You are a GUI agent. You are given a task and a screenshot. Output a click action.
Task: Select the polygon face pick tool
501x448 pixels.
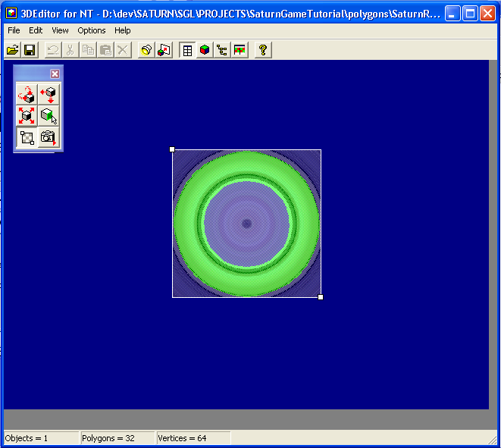[x=49, y=115]
